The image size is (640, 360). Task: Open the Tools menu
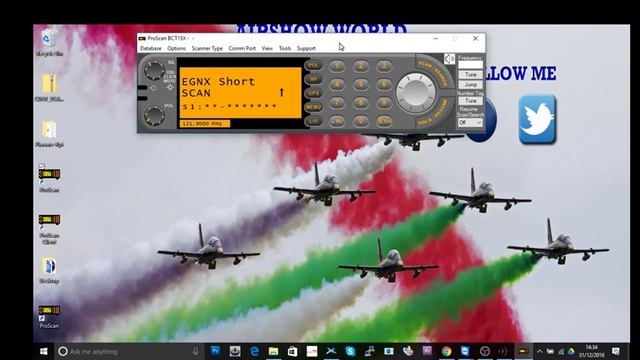[x=284, y=48]
